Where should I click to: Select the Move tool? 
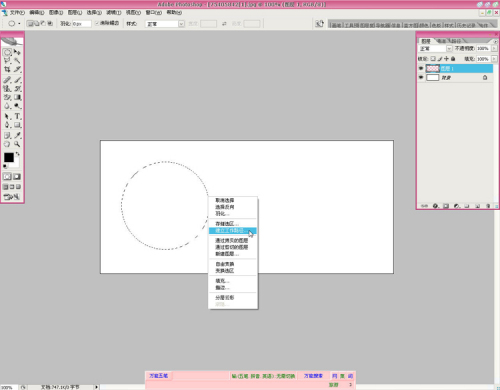pos(17,52)
